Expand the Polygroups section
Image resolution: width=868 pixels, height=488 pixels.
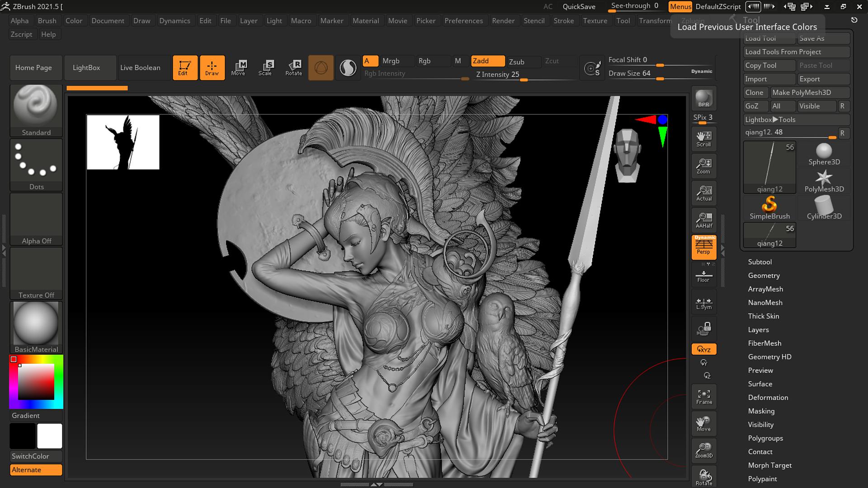765,438
